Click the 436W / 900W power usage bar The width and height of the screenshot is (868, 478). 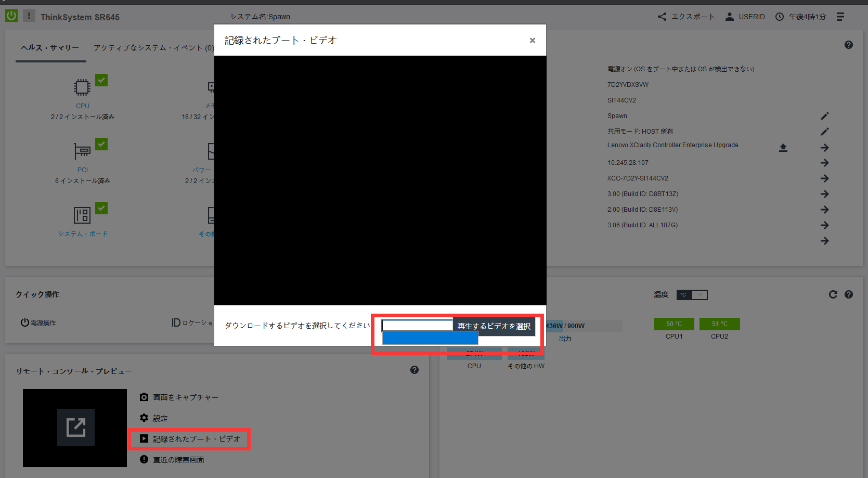click(584, 326)
